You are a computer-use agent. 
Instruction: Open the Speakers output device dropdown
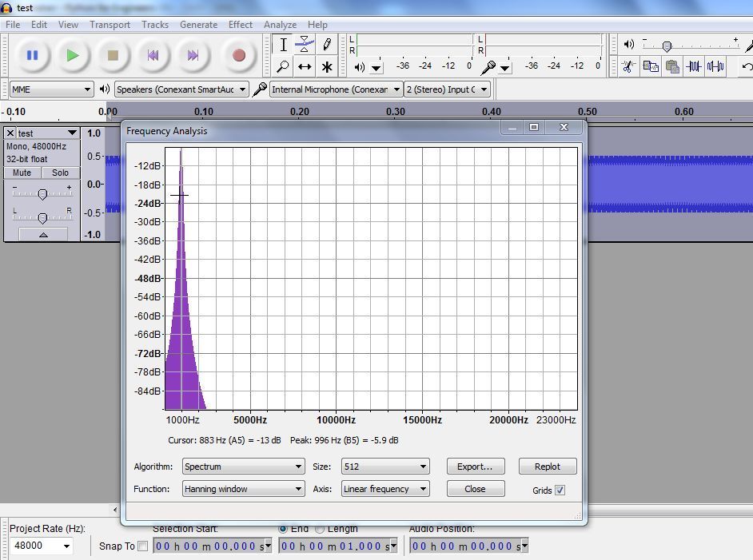[181, 89]
